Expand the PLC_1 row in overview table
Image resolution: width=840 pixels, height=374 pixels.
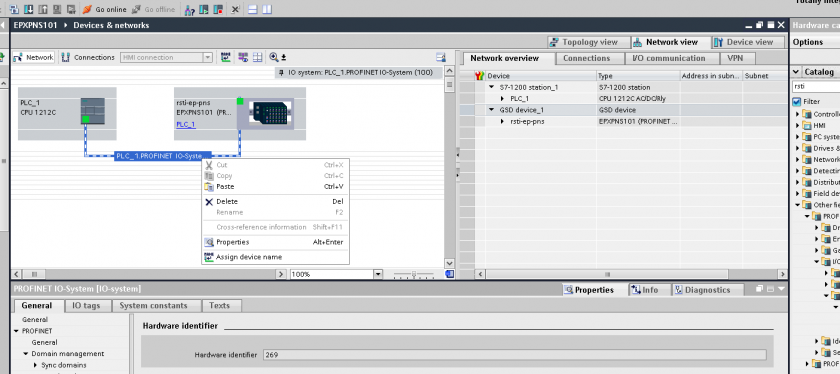[502, 99]
